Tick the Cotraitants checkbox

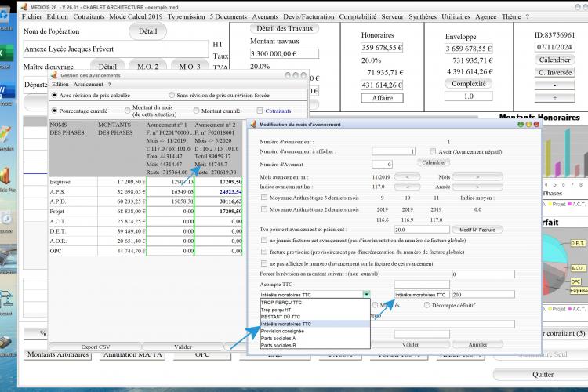pos(260,111)
